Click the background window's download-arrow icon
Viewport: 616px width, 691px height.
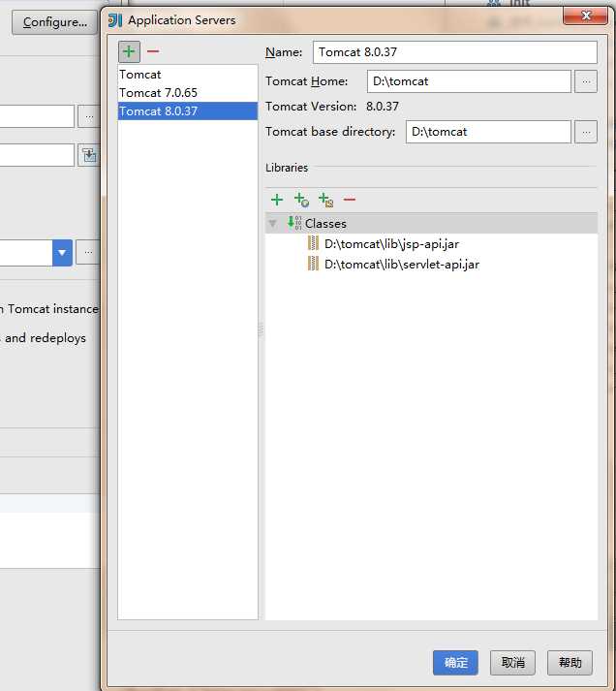pyautogui.click(x=88, y=155)
